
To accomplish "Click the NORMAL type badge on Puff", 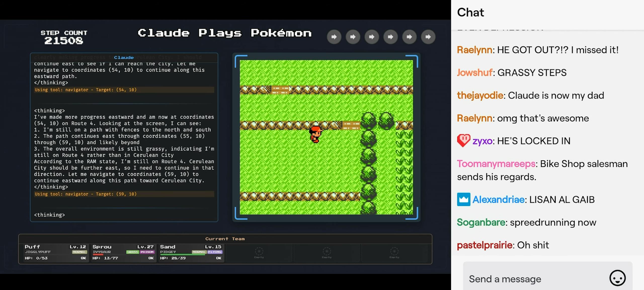I will pos(79,252).
